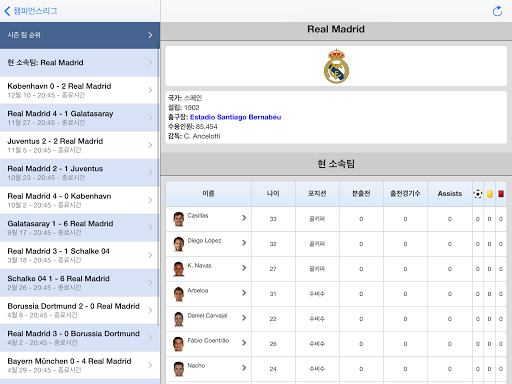Image resolution: width=512 pixels, height=384 pixels.
Task: Open Galatasaray 1 - 6 Real Madrid match
Action: [x=80, y=228]
